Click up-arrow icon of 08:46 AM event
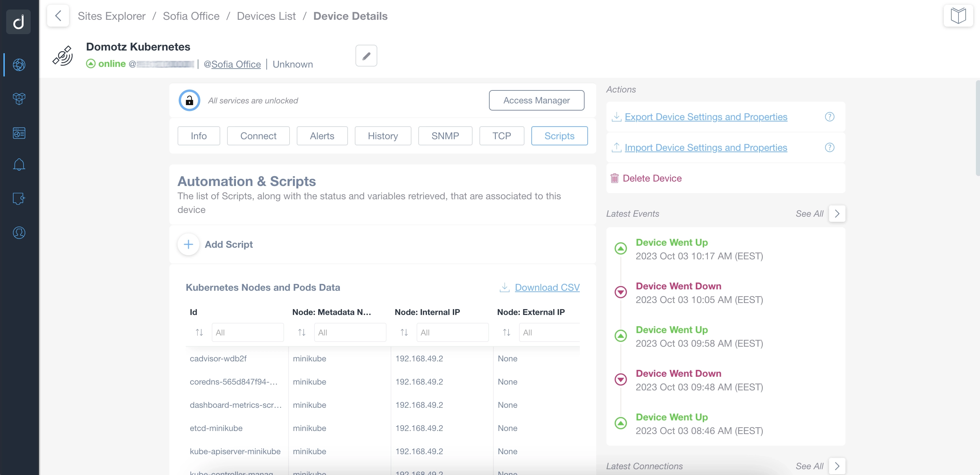The height and width of the screenshot is (475, 980). point(620,424)
